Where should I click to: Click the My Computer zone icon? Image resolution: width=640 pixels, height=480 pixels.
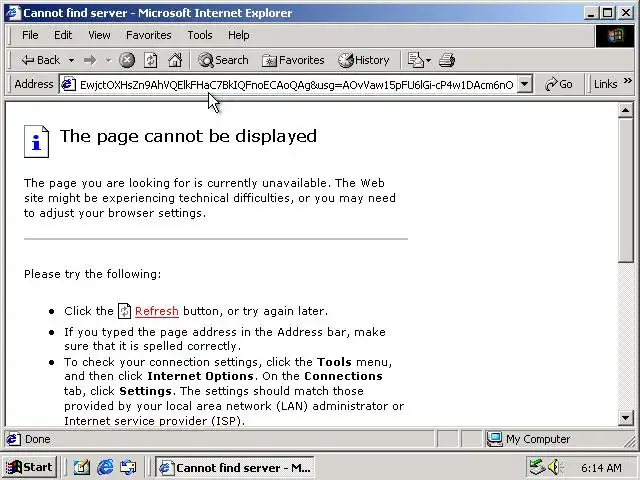coord(494,439)
